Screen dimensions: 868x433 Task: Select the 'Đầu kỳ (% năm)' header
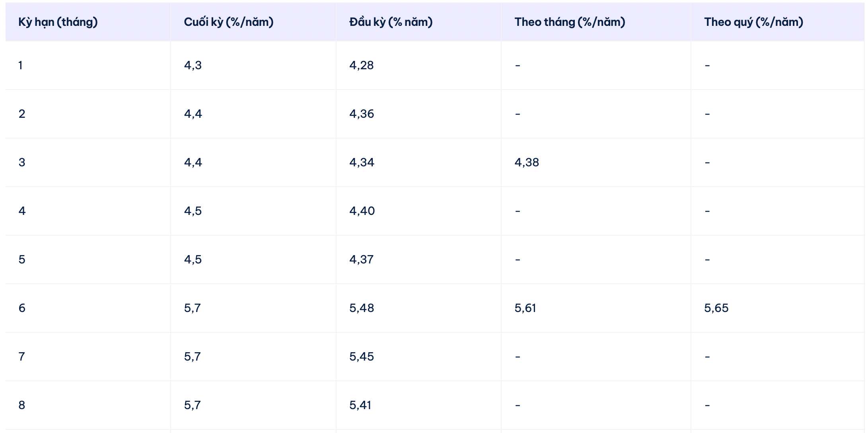pos(391,22)
